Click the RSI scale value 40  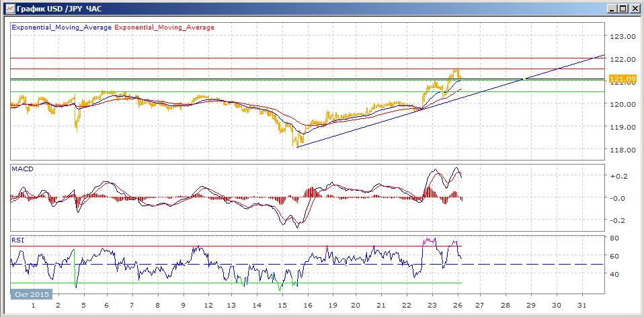(x=615, y=273)
